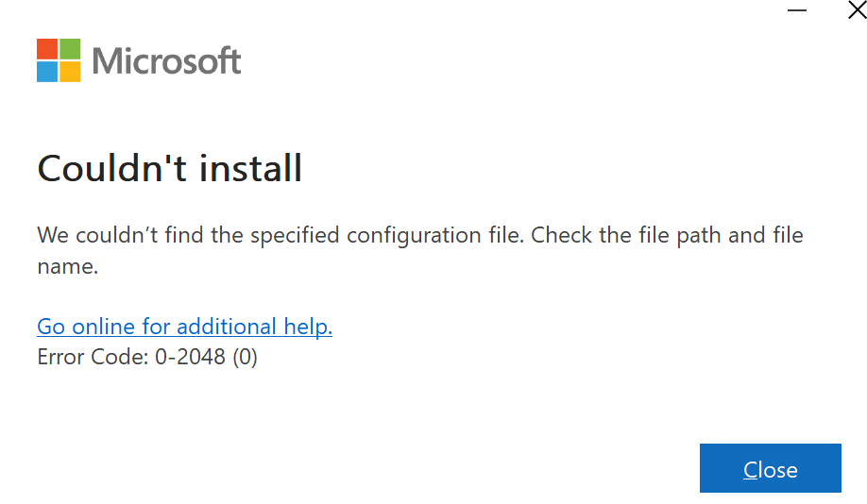Click the words 'Error Code:' label
The width and height of the screenshot is (867, 504).
point(93,357)
